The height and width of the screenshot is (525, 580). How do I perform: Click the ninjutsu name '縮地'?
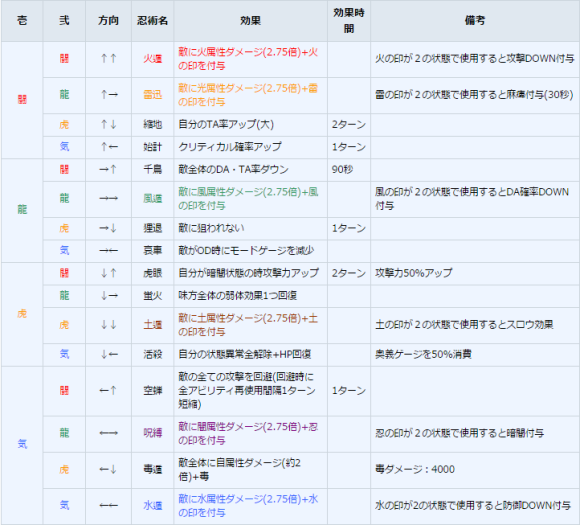coord(152,125)
